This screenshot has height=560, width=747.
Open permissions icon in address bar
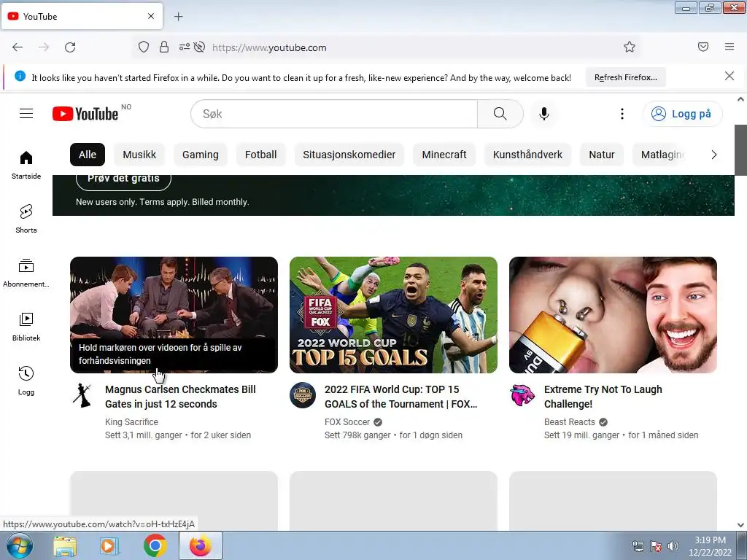coord(184,47)
